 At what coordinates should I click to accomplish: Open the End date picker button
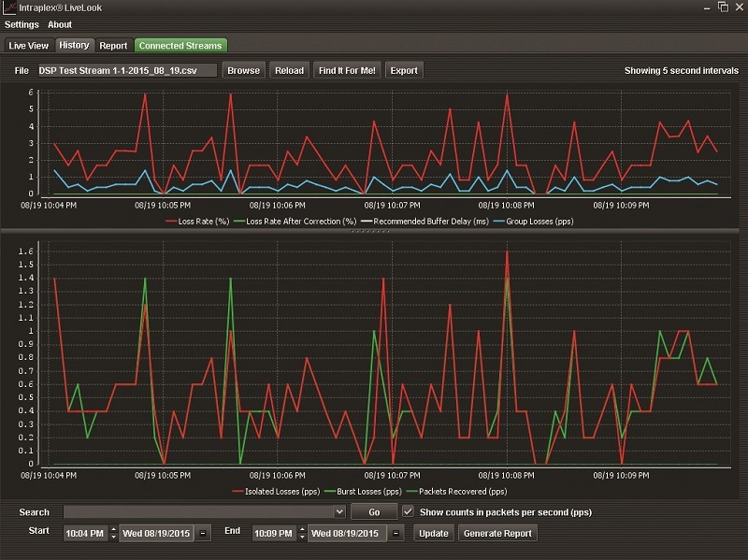click(x=395, y=533)
